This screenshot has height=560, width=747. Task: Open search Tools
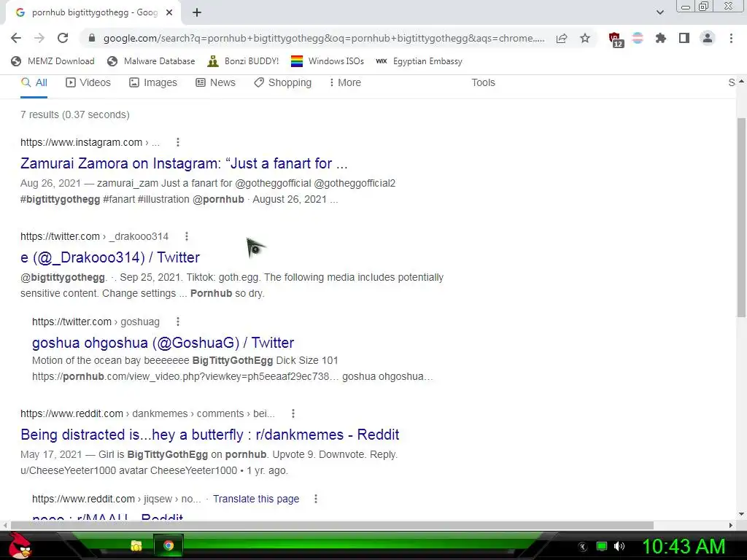tap(483, 82)
